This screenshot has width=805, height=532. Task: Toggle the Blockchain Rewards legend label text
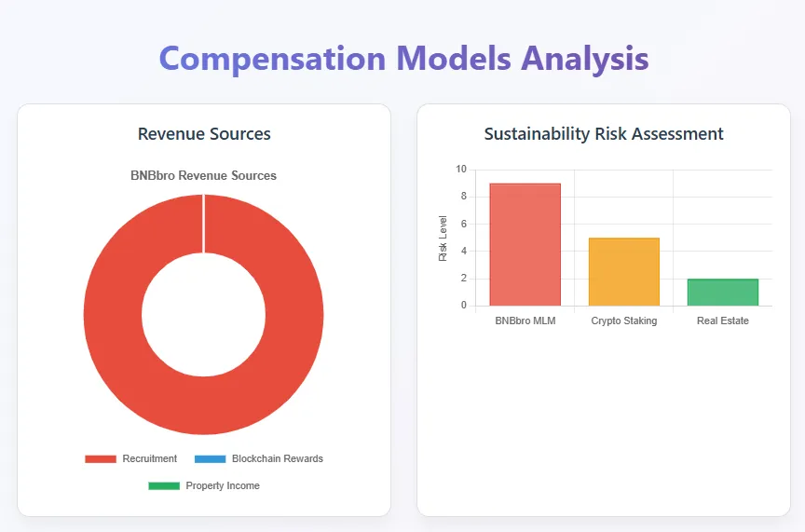click(x=277, y=459)
